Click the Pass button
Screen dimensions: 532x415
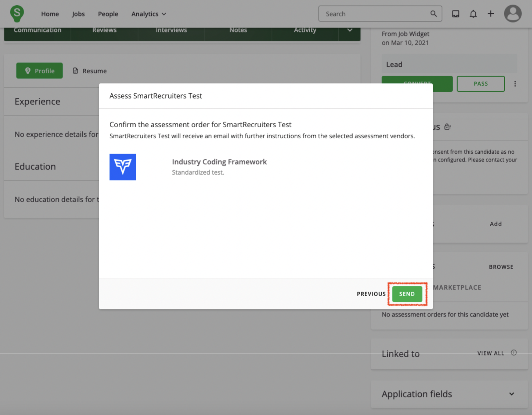481,84
